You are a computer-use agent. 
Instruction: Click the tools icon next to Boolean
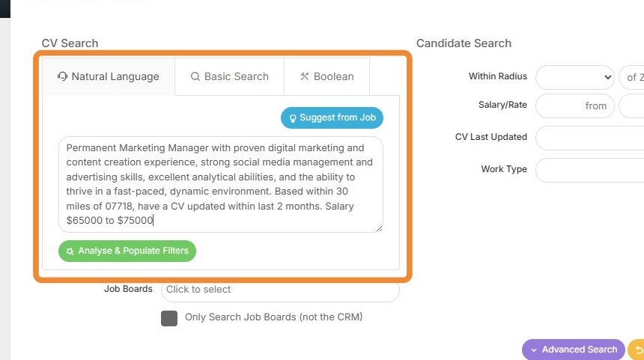pos(304,76)
